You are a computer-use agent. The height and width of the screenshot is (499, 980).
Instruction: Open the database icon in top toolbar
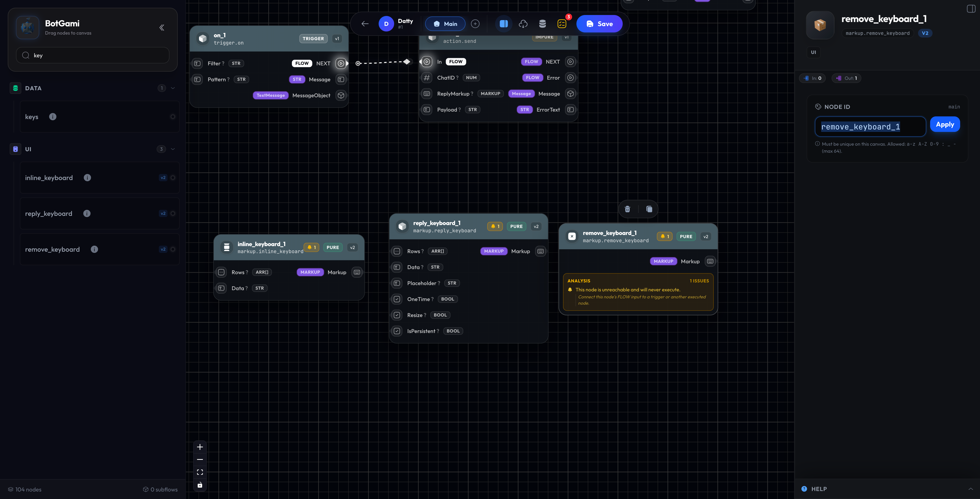click(x=543, y=23)
